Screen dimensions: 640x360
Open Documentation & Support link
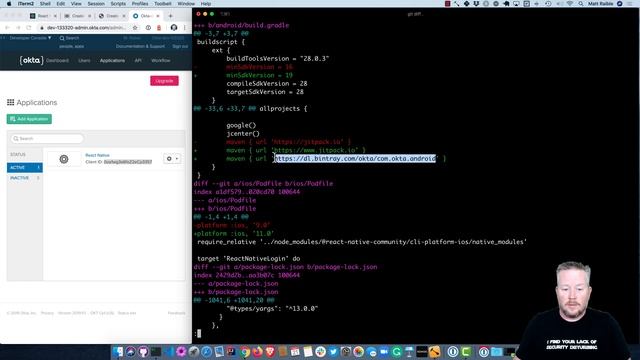140,47
